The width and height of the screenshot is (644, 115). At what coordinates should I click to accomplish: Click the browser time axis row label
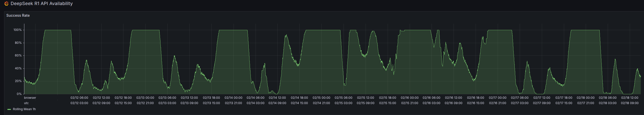[30, 98]
